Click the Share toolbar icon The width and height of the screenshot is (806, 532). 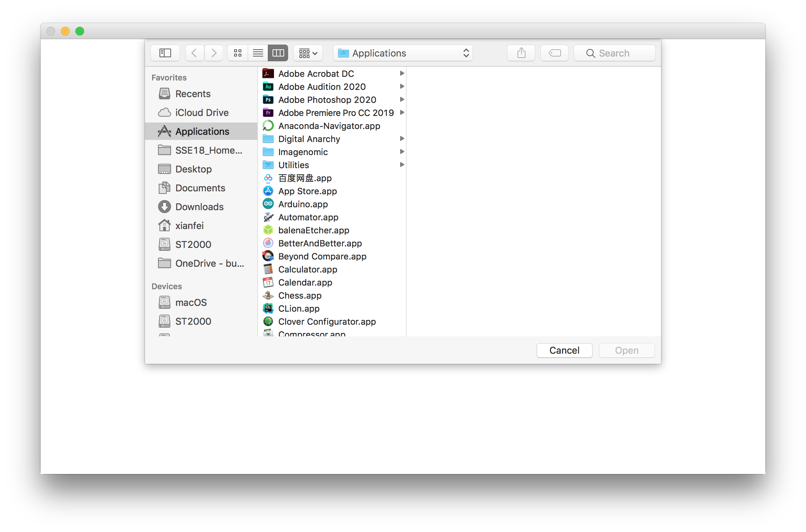coord(521,53)
